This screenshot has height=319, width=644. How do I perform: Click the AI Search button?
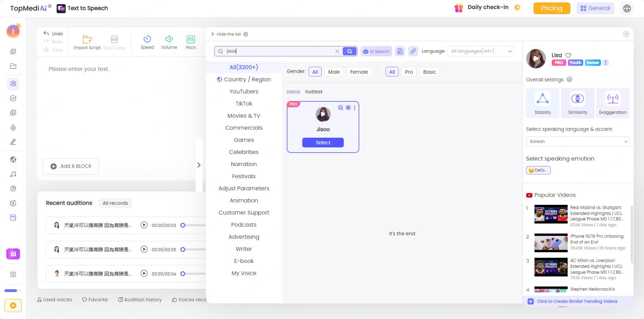tap(376, 51)
